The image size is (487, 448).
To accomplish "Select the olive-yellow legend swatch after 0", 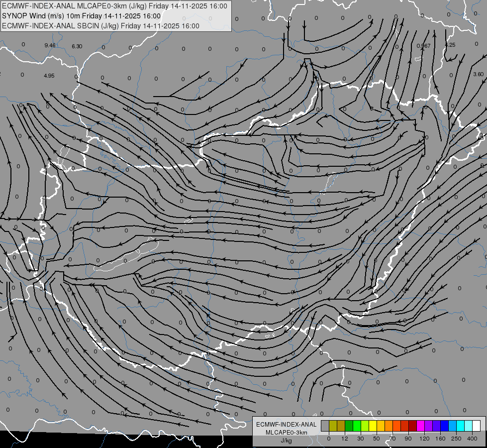I will (333, 426).
